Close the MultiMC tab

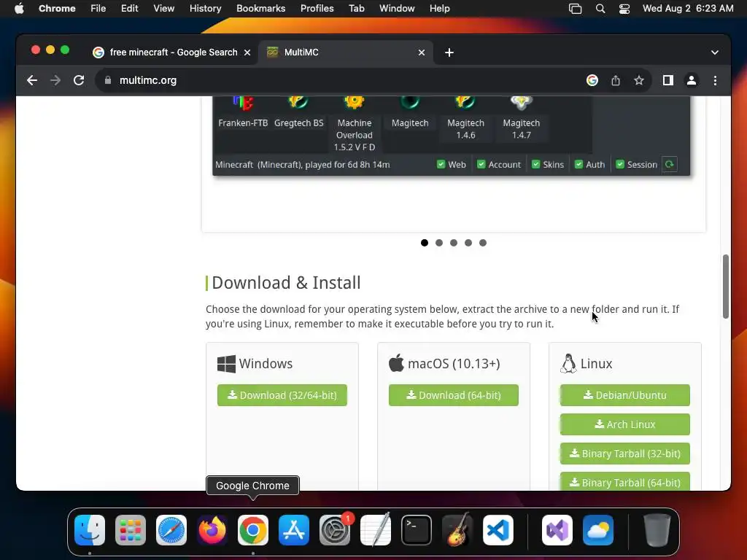coord(421,52)
